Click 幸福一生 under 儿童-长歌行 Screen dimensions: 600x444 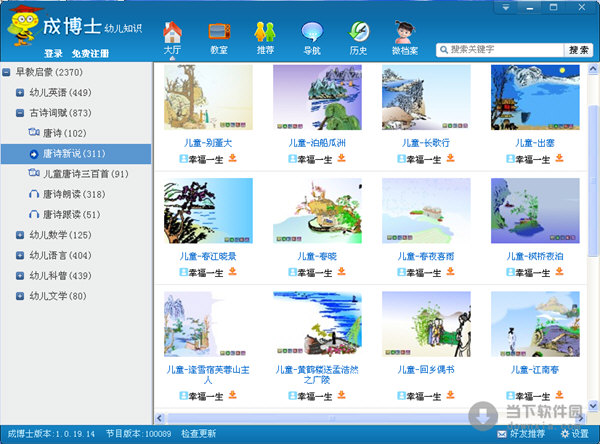point(424,159)
